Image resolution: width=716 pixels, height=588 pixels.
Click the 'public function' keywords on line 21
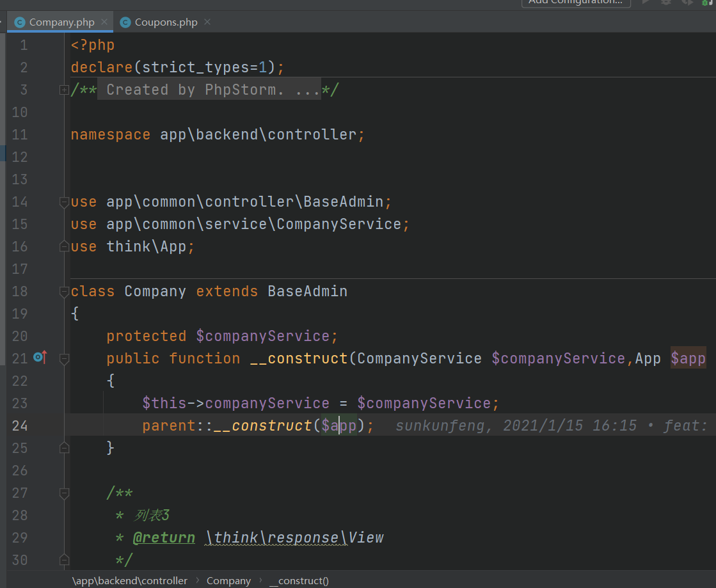[173, 358]
